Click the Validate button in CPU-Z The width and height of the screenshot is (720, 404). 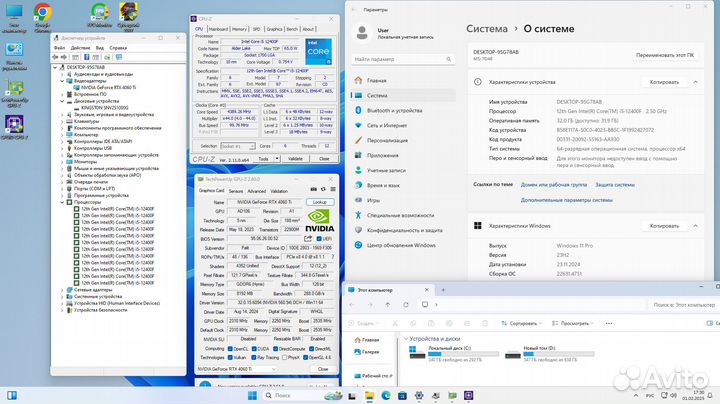click(x=295, y=158)
